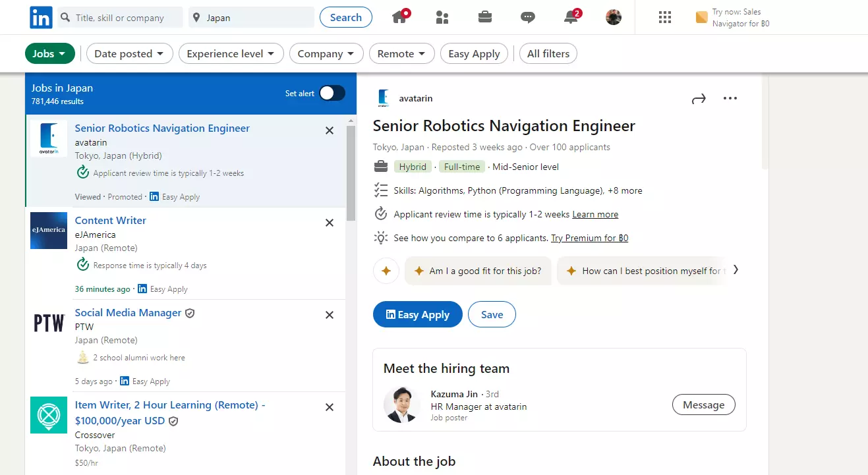Click the 2 school alumni work here text
Viewport: 868px width, 475px height.
coord(139,358)
